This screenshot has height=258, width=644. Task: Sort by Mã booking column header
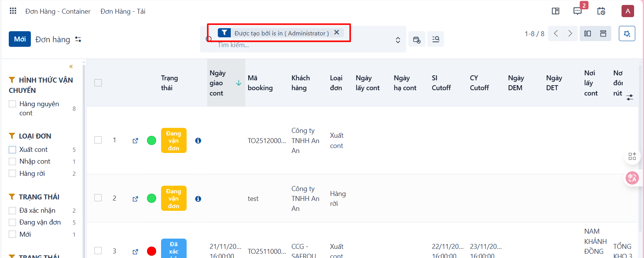(260, 83)
